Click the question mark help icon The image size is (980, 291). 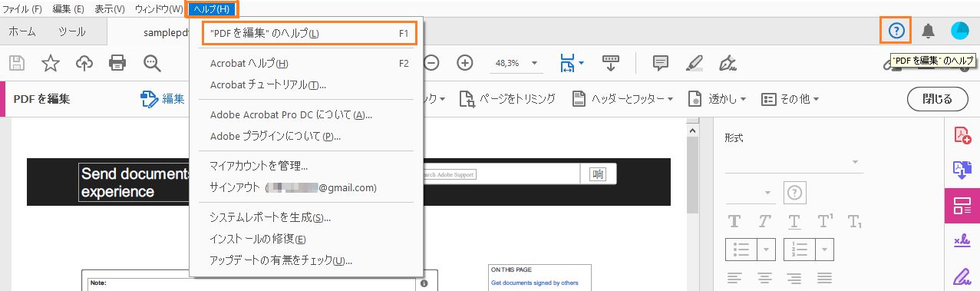point(896,31)
